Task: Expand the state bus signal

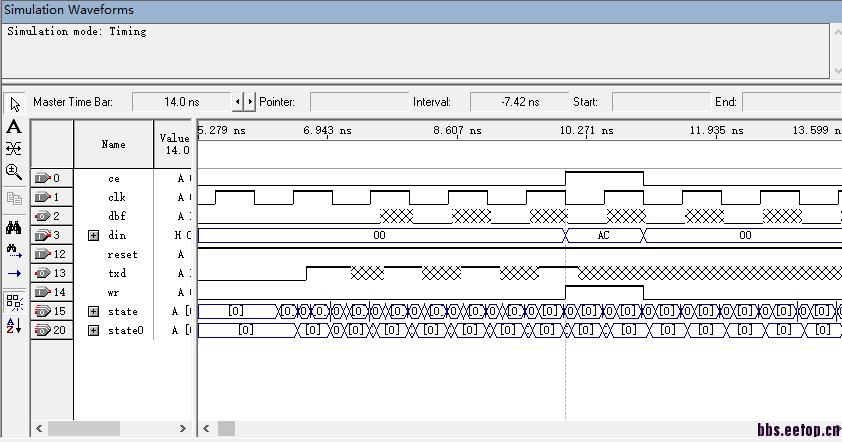Action: tap(94, 312)
